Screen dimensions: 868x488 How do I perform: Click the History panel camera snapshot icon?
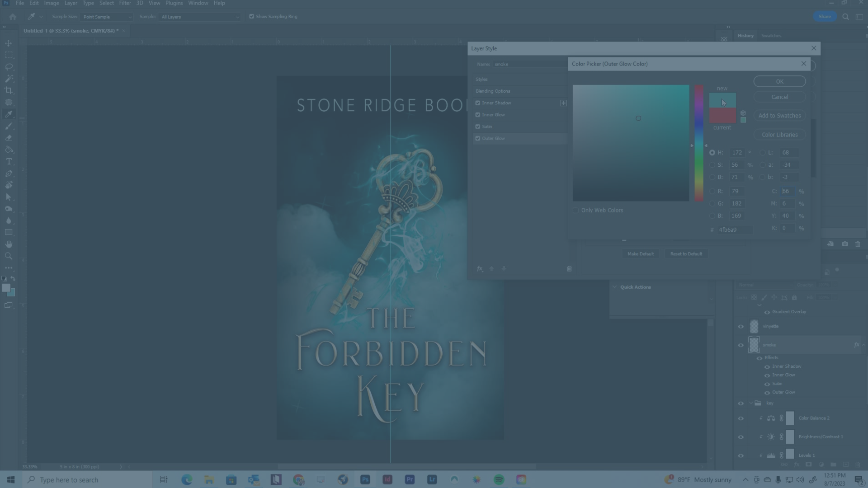pyautogui.click(x=845, y=244)
